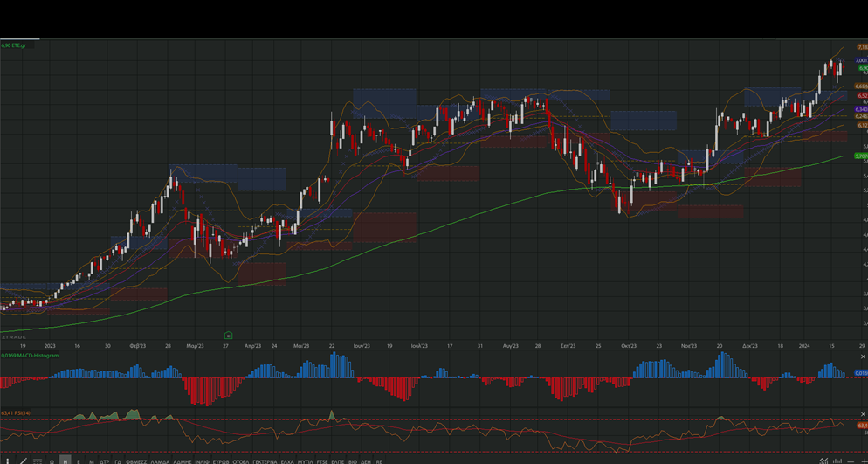Click the Ιουλ'23 date label
The image size is (868, 464).
point(419,346)
